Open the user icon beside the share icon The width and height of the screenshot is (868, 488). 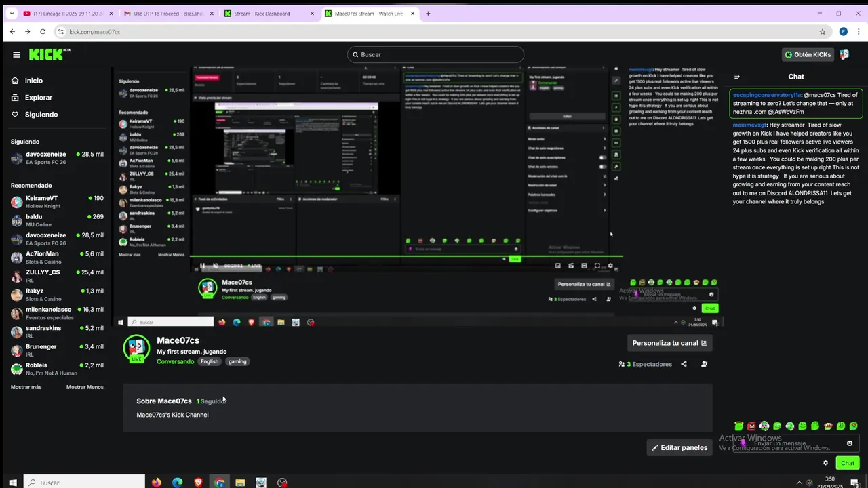pyautogui.click(x=704, y=364)
